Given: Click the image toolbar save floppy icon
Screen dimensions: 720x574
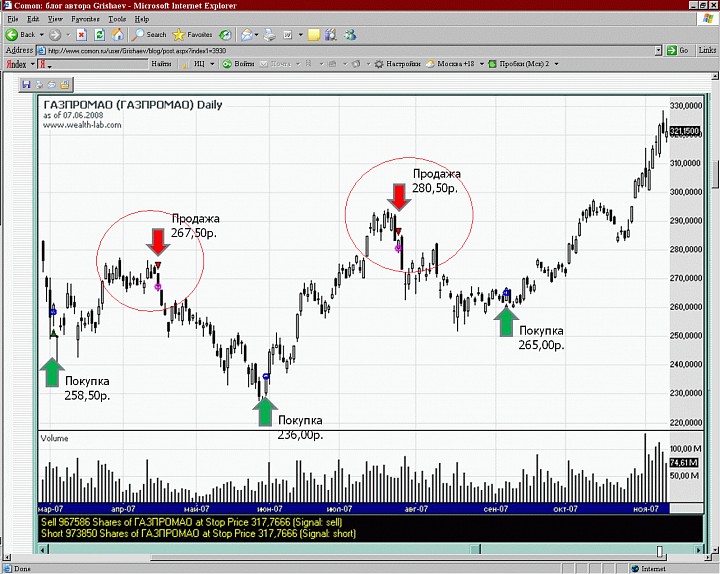Looking at the screenshot, I should (x=26, y=84).
